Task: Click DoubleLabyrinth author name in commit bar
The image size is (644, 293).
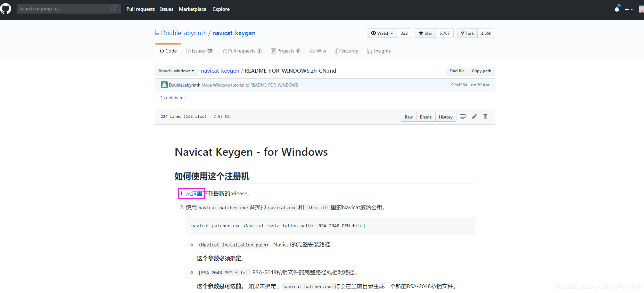Action: pyautogui.click(x=184, y=85)
